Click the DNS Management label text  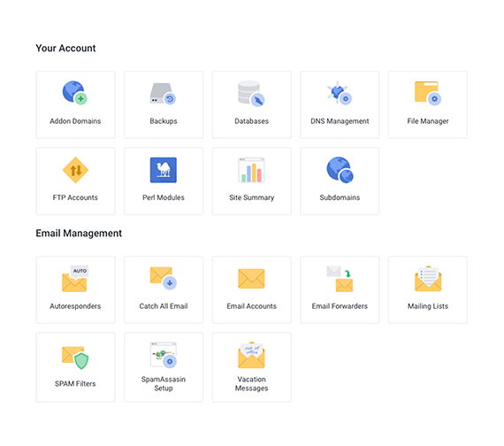click(x=340, y=121)
